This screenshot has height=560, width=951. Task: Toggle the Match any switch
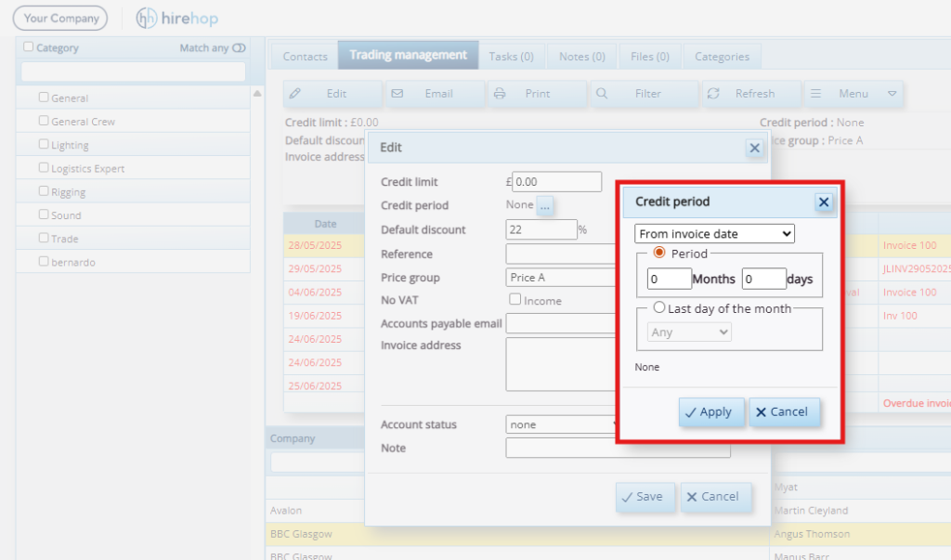point(239,48)
